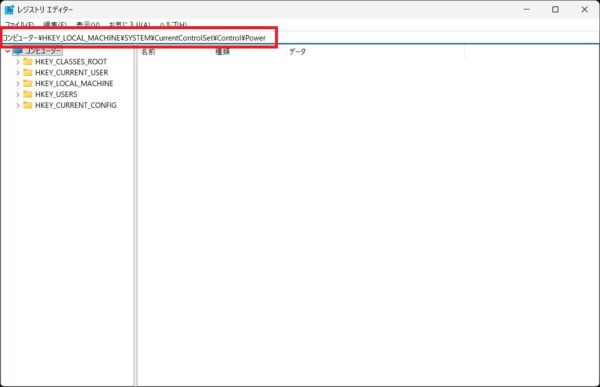This screenshot has width=600, height=387.
Task: Click the folder icon beside HKEY_LOCAL_MACHINE
Action: [28, 83]
